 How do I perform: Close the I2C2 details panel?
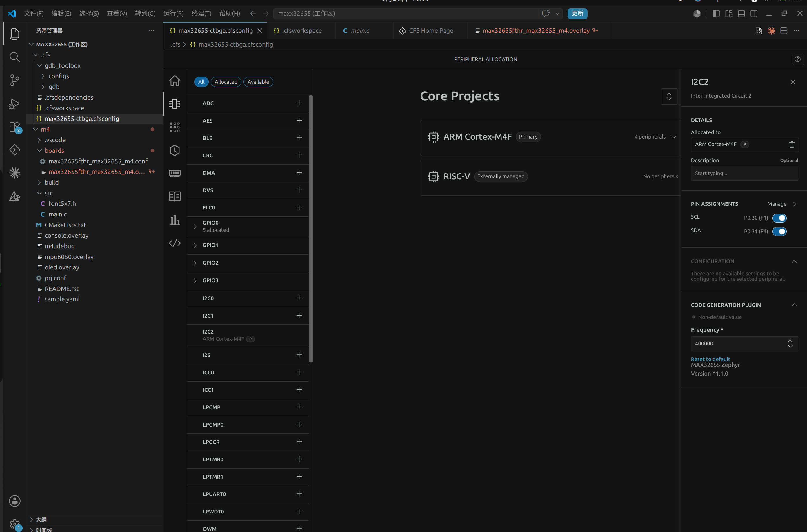tap(793, 82)
